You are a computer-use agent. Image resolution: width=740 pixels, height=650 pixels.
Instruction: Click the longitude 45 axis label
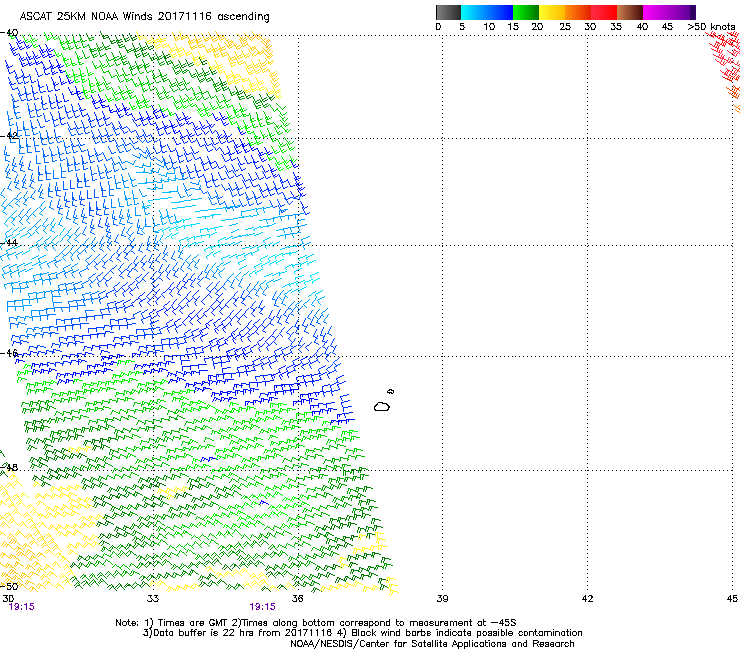point(732,599)
